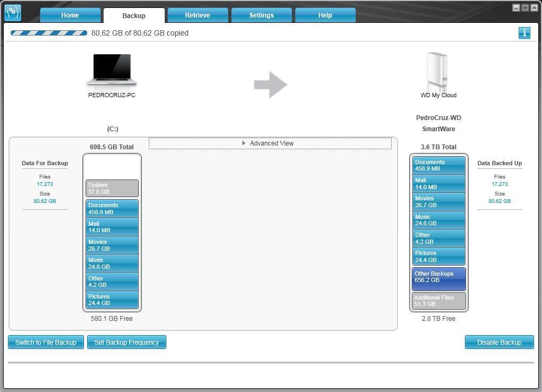
Task: Switch to the Home tab
Action: (70, 15)
